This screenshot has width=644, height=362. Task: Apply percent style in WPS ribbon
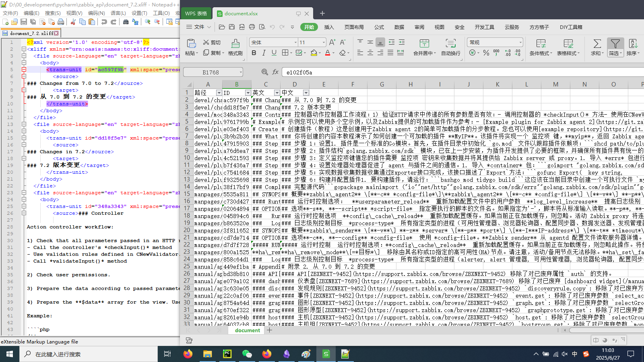486,53
